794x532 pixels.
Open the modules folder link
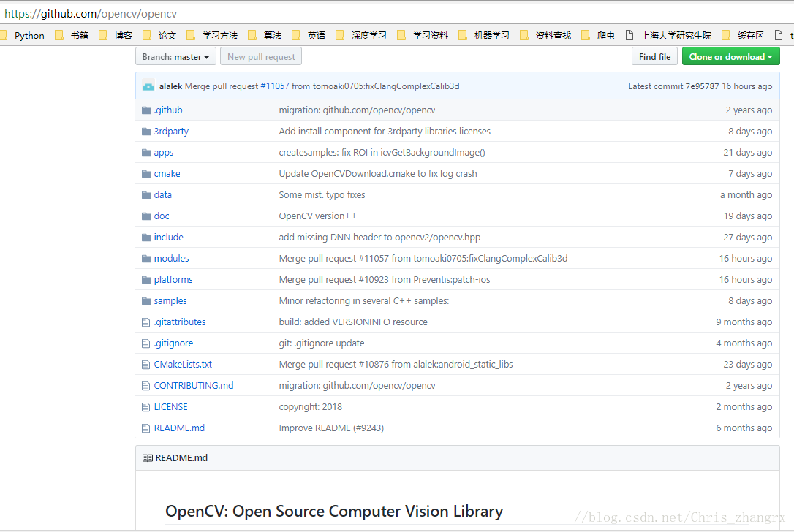[171, 258]
